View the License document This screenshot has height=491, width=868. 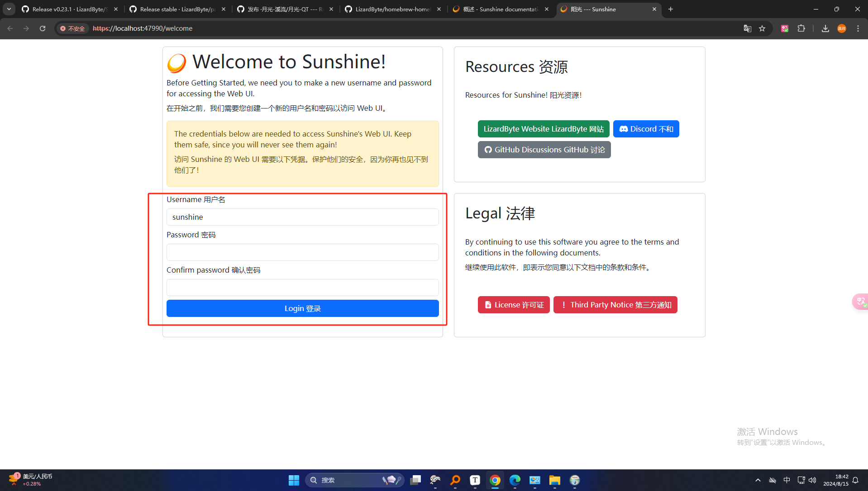point(514,305)
